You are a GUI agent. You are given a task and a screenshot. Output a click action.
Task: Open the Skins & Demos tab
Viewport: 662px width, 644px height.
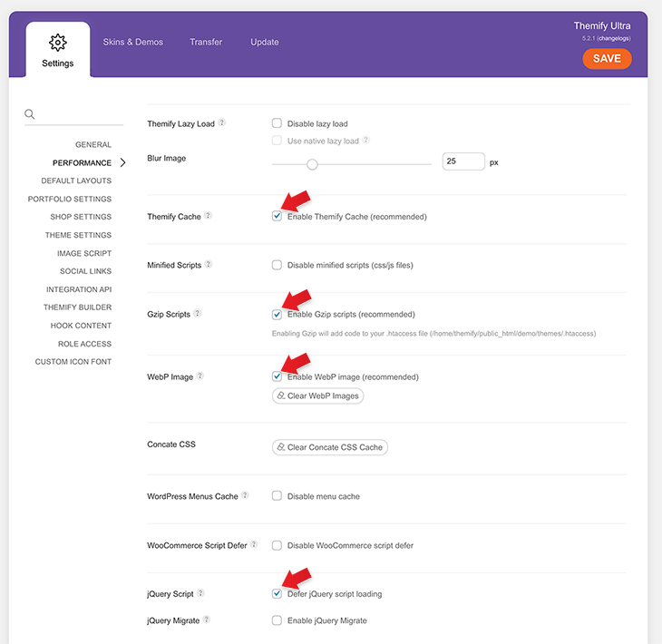click(133, 42)
